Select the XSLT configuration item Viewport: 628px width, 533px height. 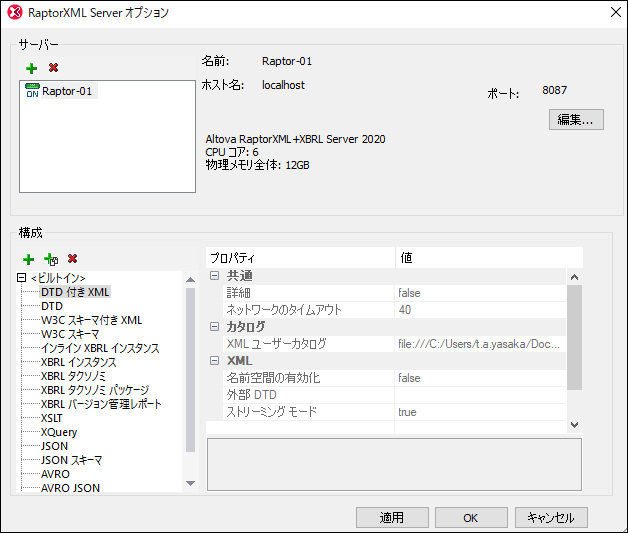(x=53, y=418)
